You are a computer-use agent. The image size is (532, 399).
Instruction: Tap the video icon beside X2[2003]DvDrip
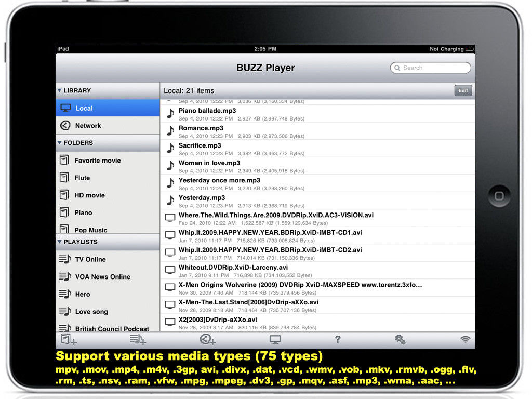[x=170, y=322]
